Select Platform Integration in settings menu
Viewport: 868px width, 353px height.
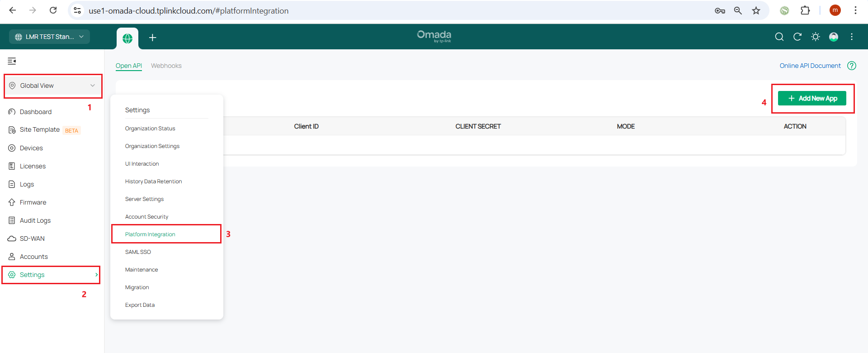coord(150,234)
